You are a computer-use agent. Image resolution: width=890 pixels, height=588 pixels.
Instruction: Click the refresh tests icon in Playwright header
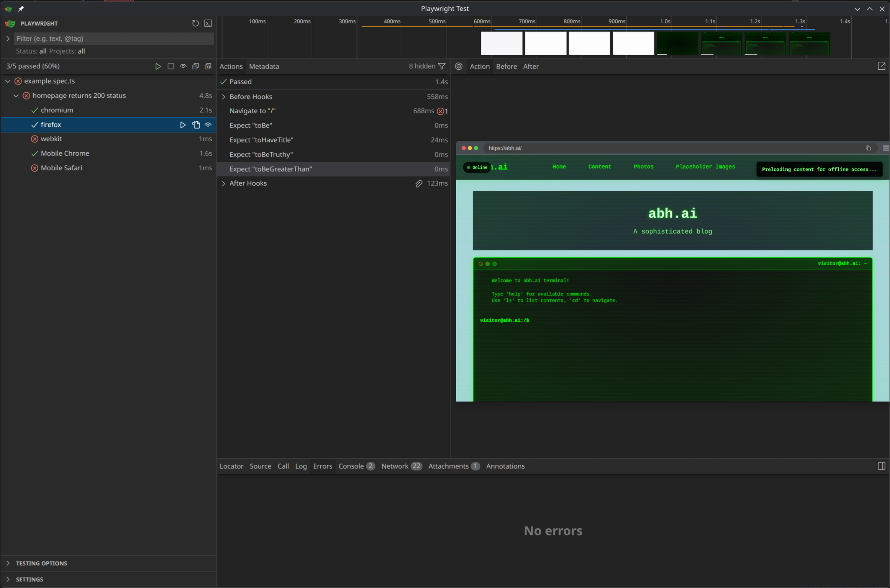point(195,23)
